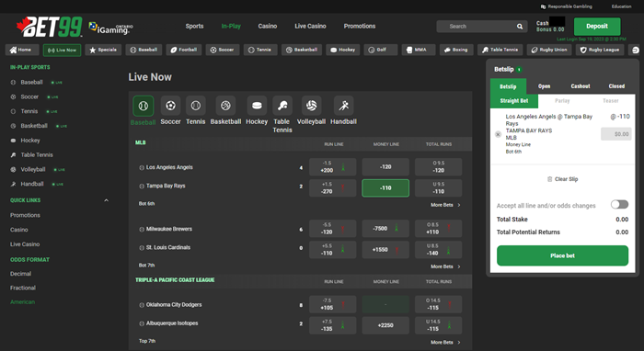Toggle accept all line and odds changes
Screen dimensions: 644x351
619,204
